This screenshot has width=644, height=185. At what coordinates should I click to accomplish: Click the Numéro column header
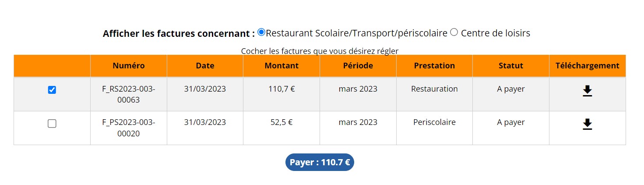[128, 66]
